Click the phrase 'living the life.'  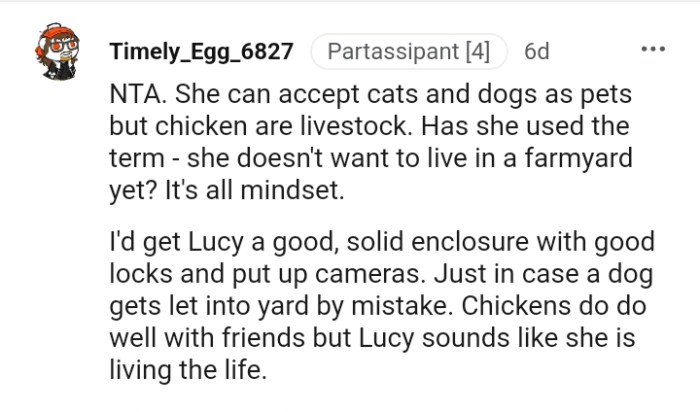point(188,370)
